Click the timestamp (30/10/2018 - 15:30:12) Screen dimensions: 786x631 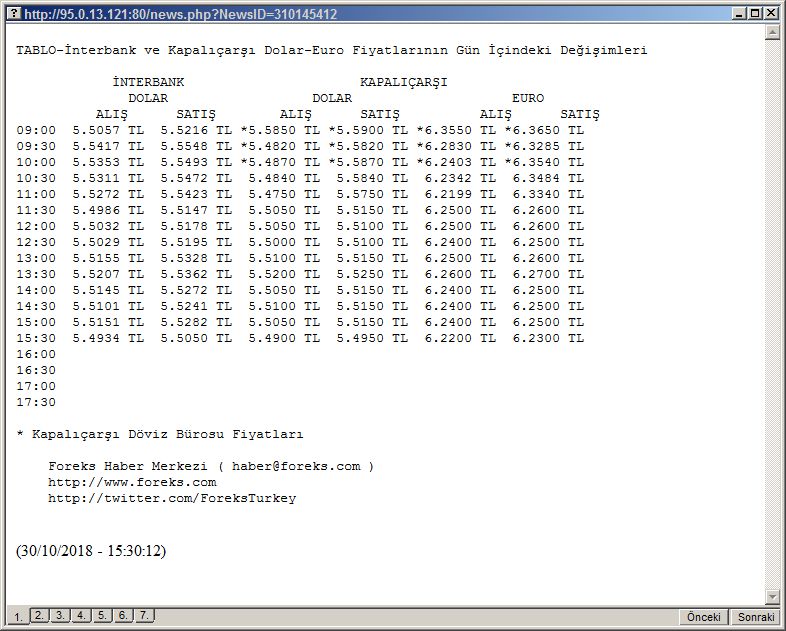tap(91, 551)
